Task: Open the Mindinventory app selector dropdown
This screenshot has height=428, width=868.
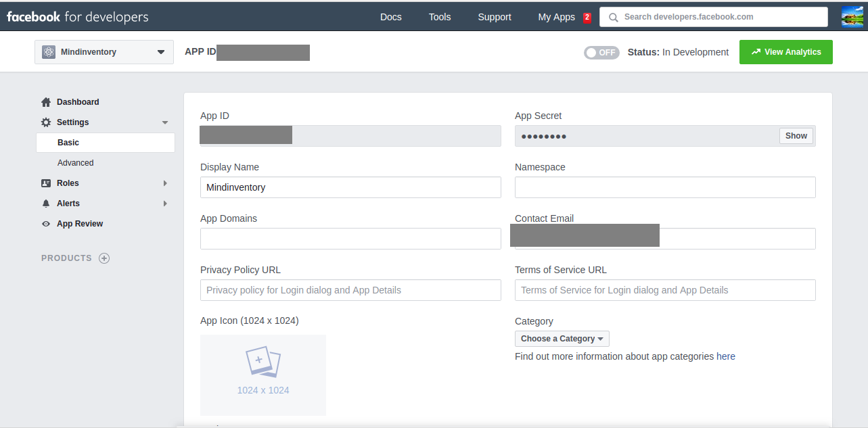Action: [104, 52]
